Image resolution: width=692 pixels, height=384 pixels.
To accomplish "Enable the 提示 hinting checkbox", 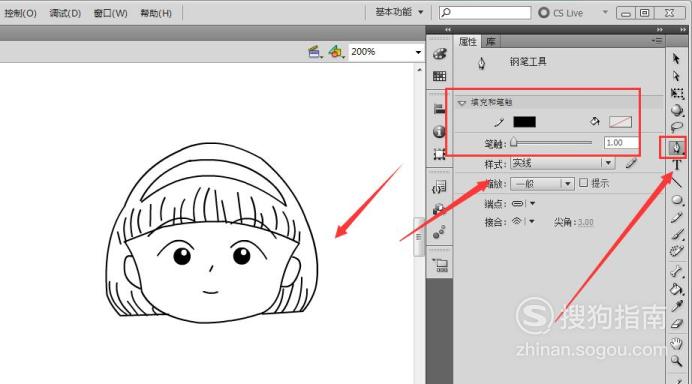I will (583, 182).
